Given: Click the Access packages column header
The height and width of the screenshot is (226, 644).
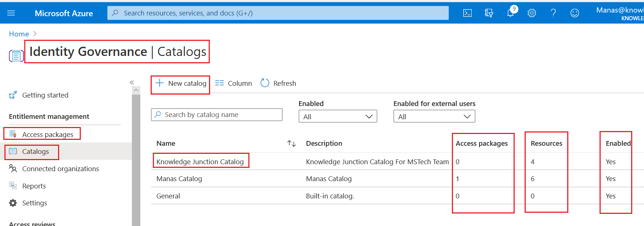Looking at the screenshot, I should tap(482, 143).
